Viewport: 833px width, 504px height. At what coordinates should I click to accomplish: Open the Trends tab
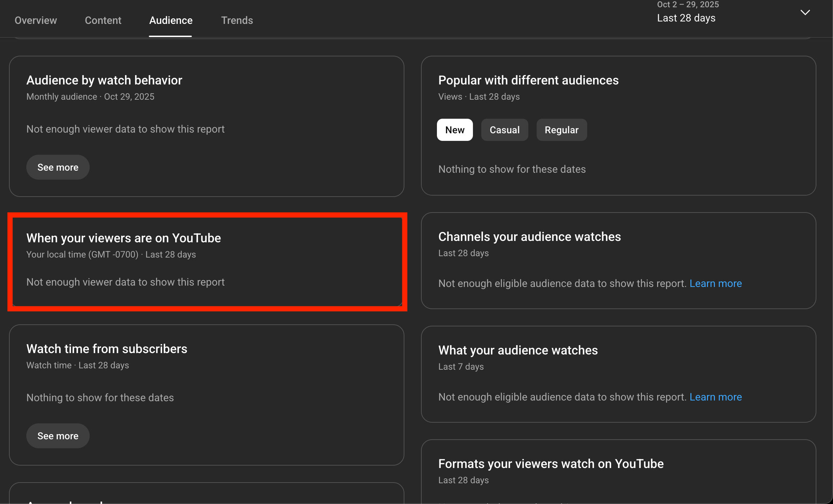tap(237, 20)
